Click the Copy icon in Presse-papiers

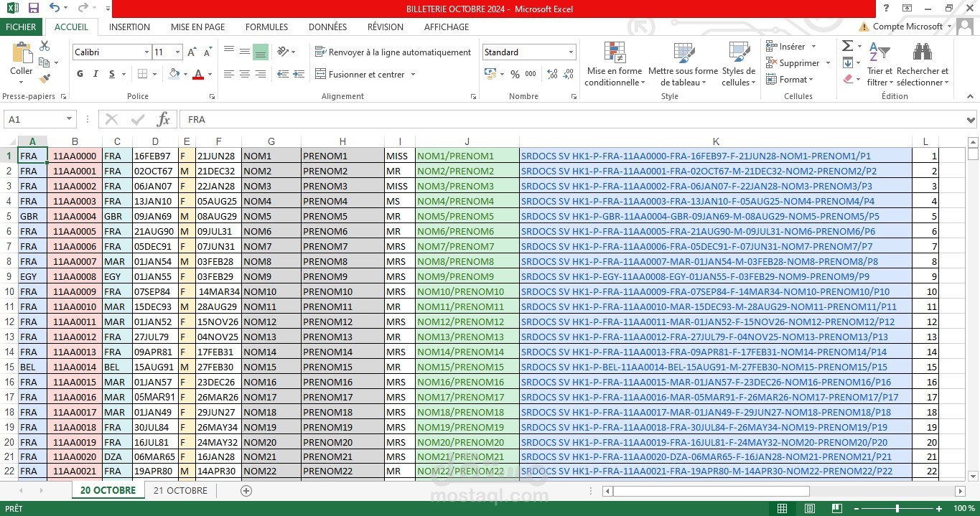pos(45,62)
